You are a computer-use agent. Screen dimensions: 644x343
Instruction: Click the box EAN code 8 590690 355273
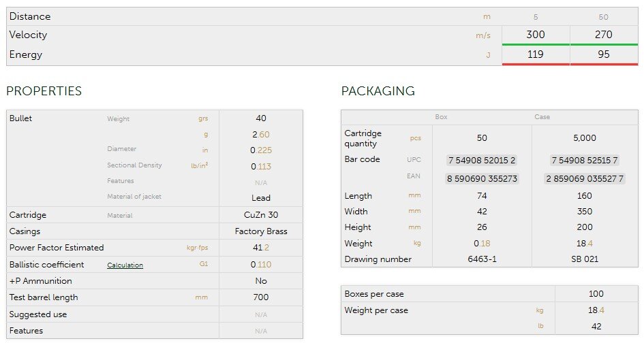482,179
